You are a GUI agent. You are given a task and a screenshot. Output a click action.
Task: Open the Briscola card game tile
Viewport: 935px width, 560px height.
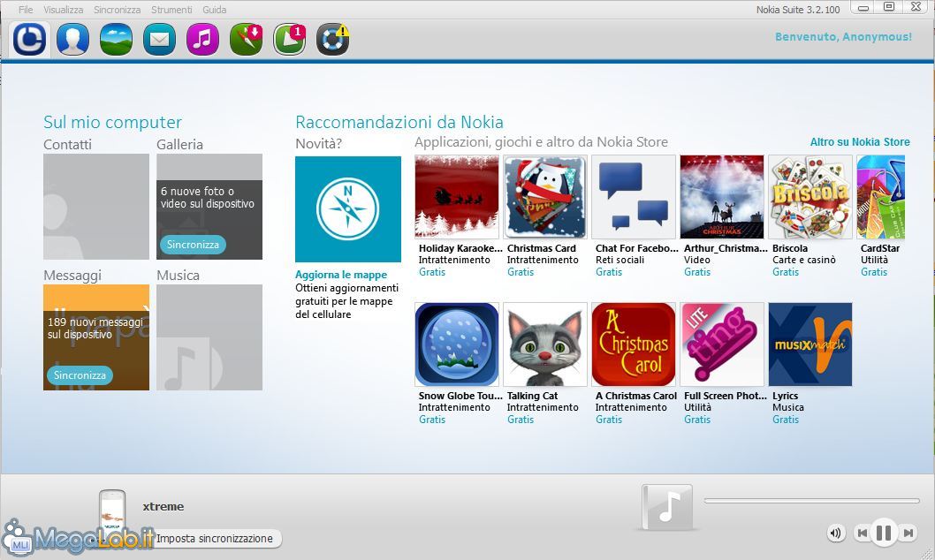coord(810,197)
